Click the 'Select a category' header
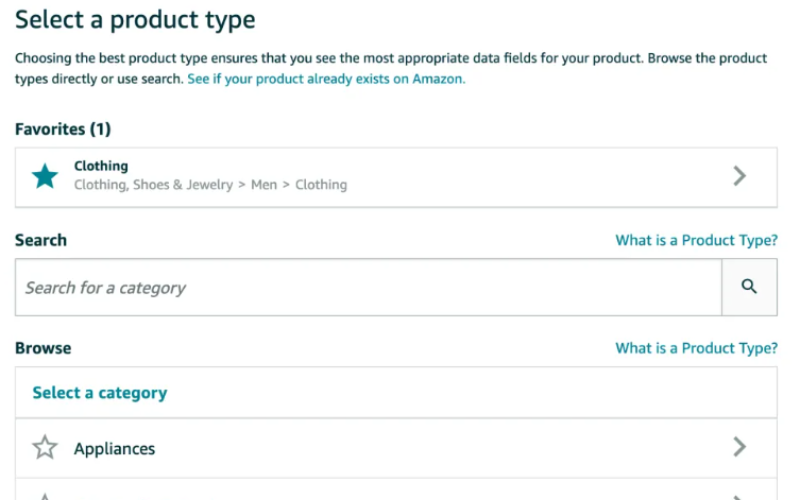 (100, 392)
